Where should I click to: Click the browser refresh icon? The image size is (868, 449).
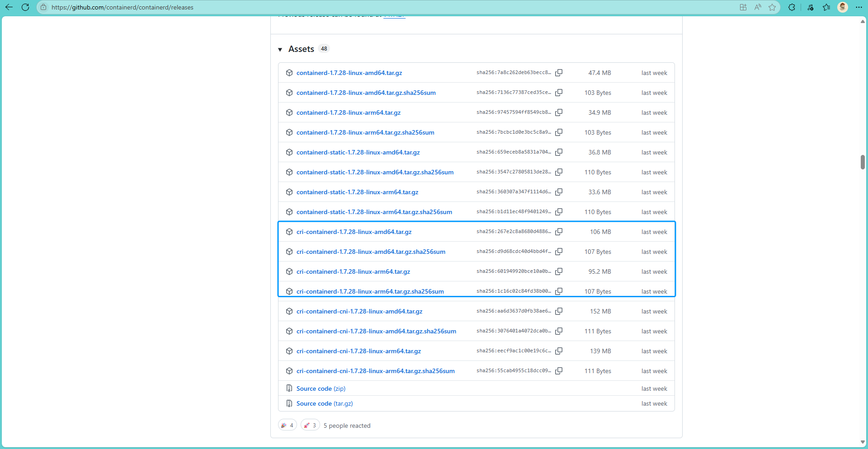(x=25, y=7)
